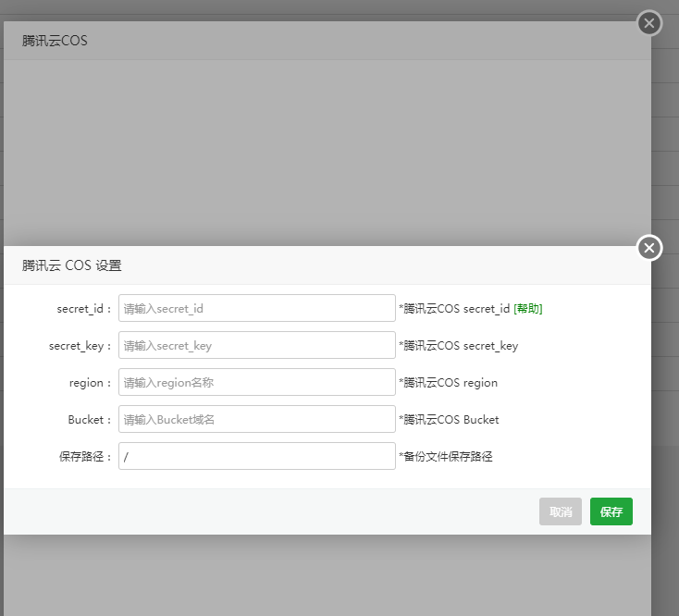
Task: Focus the secret_key input field
Action: click(x=257, y=345)
